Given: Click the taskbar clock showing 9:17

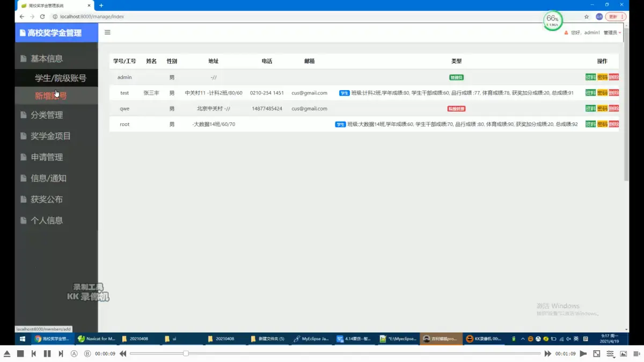Looking at the screenshot, I should (610, 339).
